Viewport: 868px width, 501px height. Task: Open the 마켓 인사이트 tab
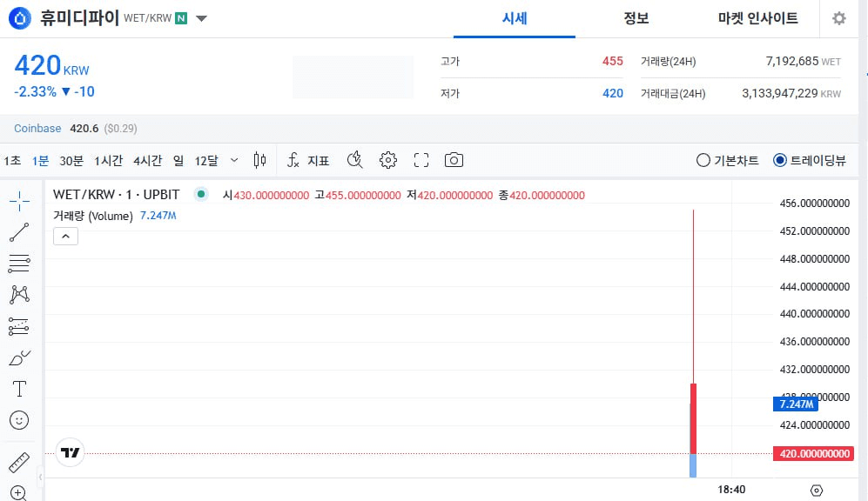pyautogui.click(x=757, y=18)
